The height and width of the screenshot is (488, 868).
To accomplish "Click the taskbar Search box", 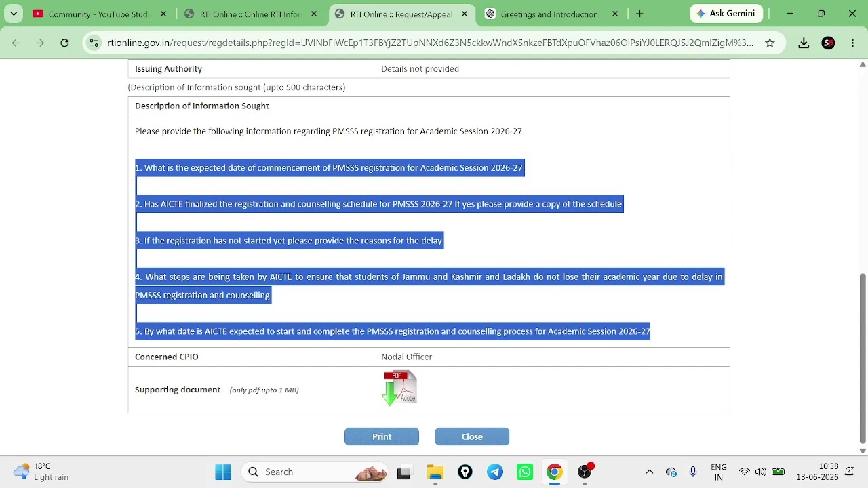I will point(315,472).
